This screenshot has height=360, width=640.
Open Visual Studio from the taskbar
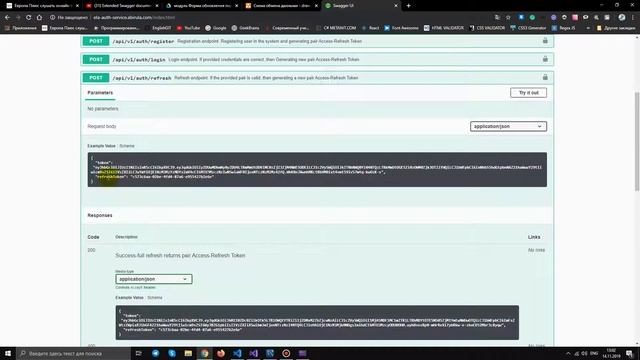pos(253,353)
